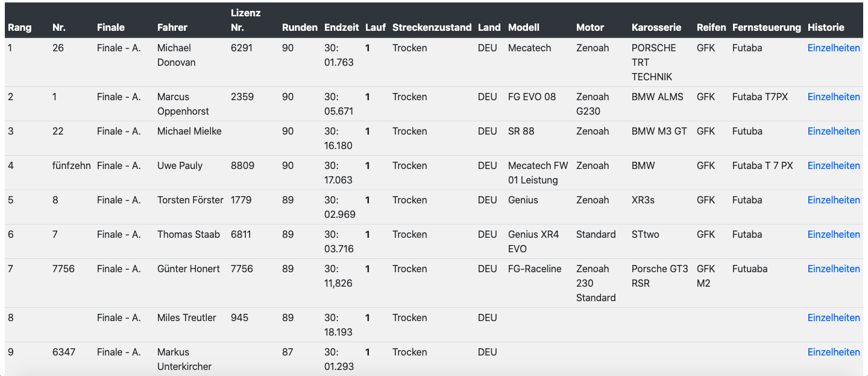Open Einzelheiten link for Torsten Förster
Image resolution: width=868 pixels, height=376 pixels.
pyautogui.click(x=834, y=200)
